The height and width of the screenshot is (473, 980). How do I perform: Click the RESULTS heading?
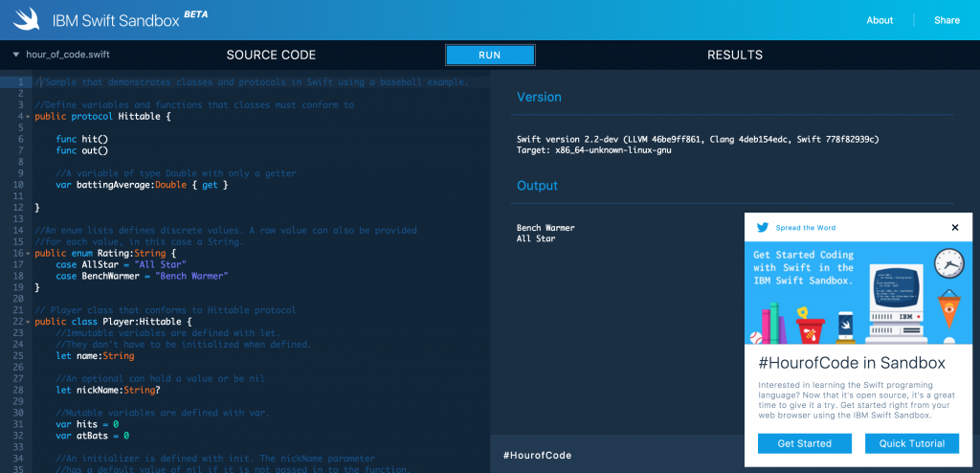point(735,56)
